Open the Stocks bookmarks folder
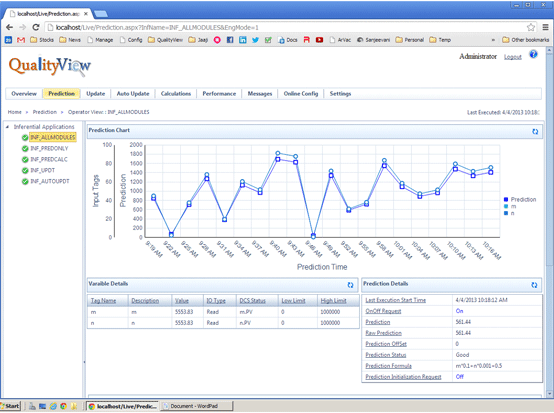The image size is (554, 413). [x=42, y=40]
